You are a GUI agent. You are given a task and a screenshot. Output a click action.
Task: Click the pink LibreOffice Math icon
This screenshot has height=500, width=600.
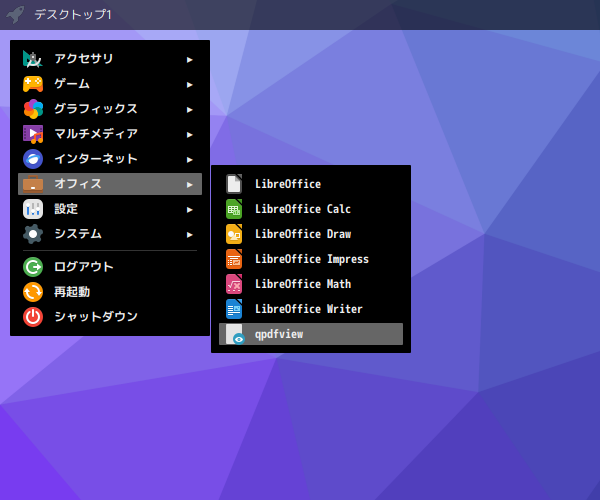tap(234, 284)
